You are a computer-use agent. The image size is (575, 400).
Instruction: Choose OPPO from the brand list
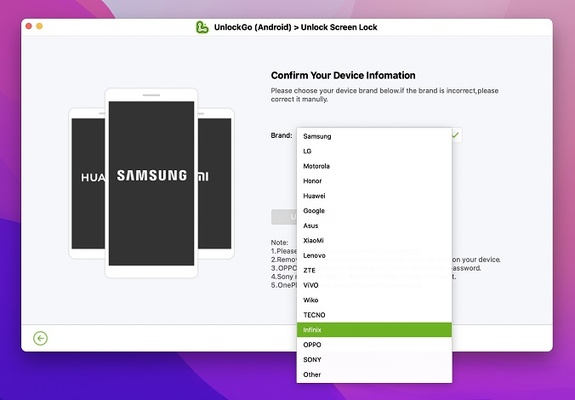tap(374, 345)
